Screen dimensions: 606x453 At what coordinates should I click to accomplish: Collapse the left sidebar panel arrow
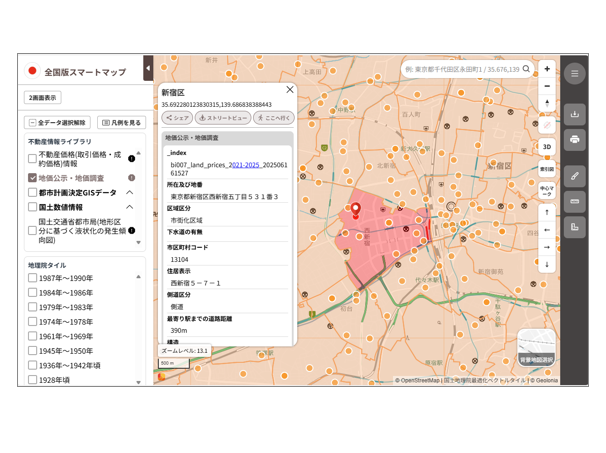(148, 70)
